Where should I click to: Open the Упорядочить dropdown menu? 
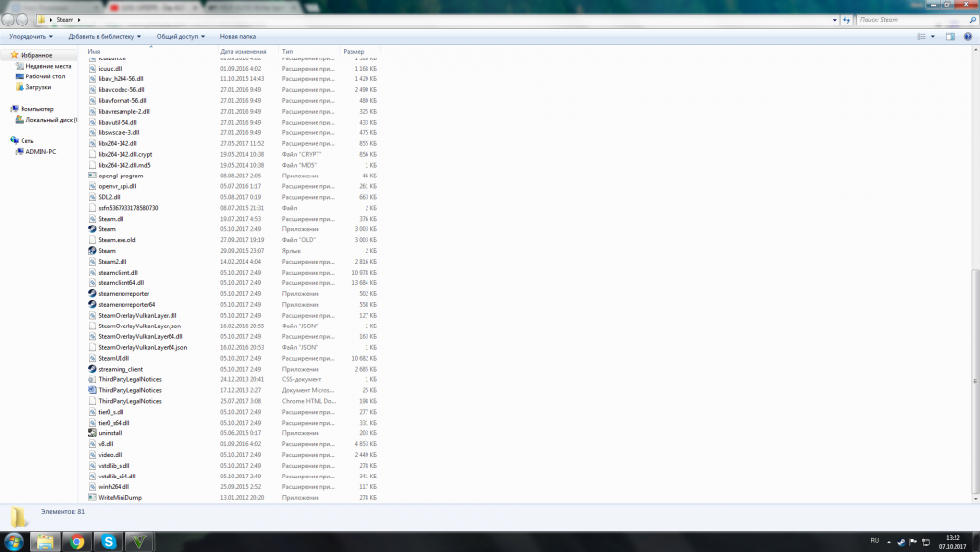click(x=30, y=37)
